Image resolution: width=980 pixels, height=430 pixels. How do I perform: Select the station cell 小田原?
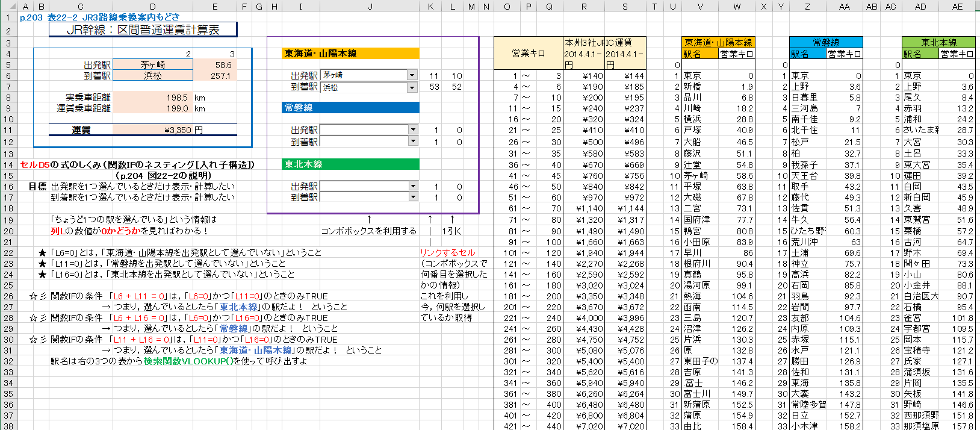tap(700, 241)
